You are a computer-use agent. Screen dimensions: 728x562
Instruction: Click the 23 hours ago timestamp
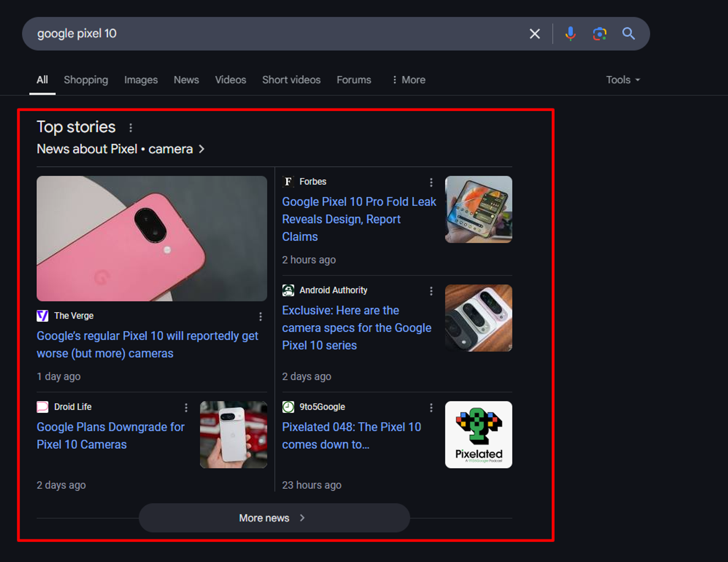312,485
